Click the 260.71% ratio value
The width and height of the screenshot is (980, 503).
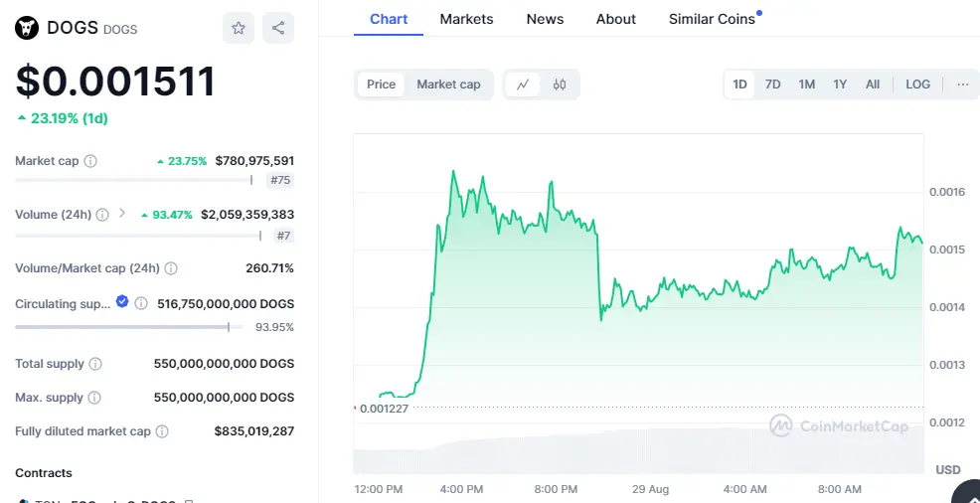[x=270, y=268]
